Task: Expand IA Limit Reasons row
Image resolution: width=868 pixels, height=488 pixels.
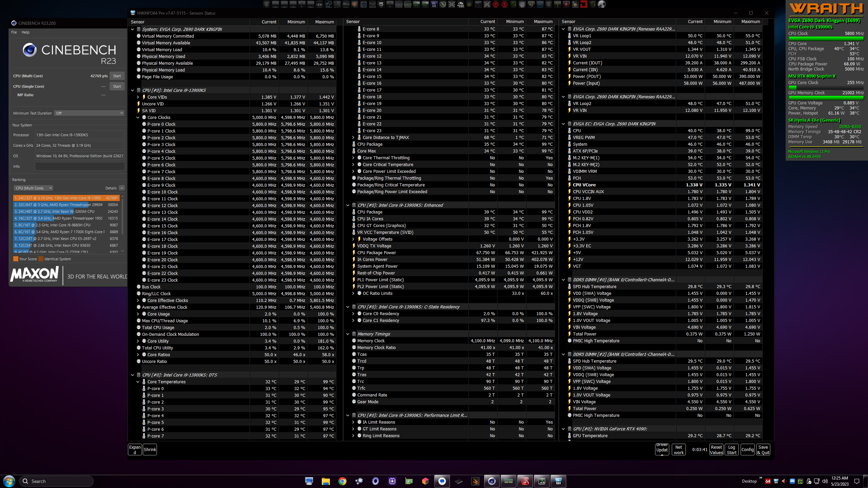Action: pyautogui.click(x=353, y=422)
